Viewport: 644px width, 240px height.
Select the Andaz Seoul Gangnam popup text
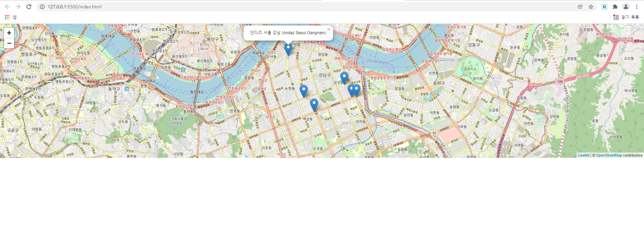[288, 33]
